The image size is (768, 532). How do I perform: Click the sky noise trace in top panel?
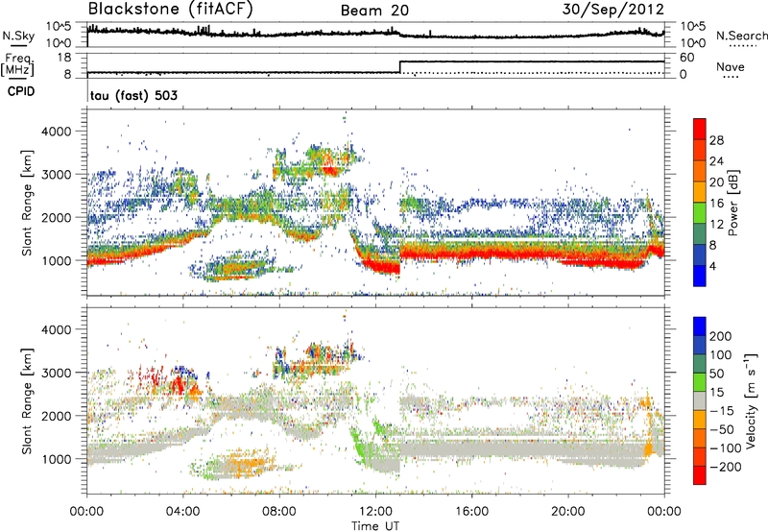click(375, 34)
